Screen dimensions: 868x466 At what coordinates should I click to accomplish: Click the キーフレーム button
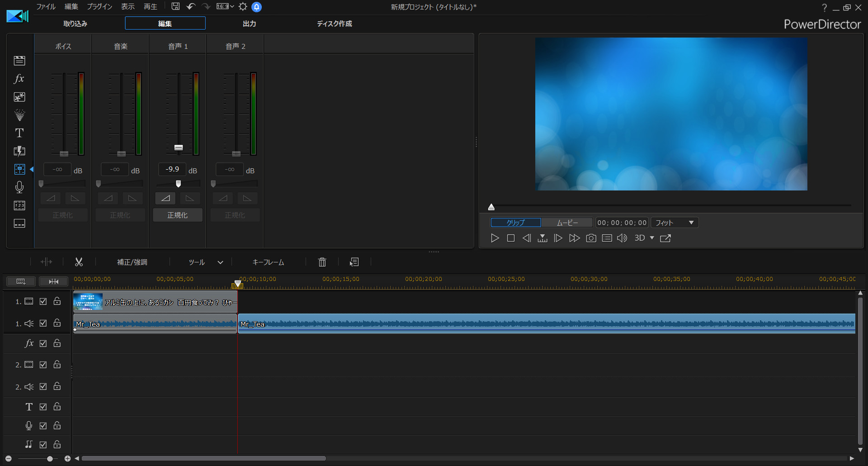click(x=268, y=262)
